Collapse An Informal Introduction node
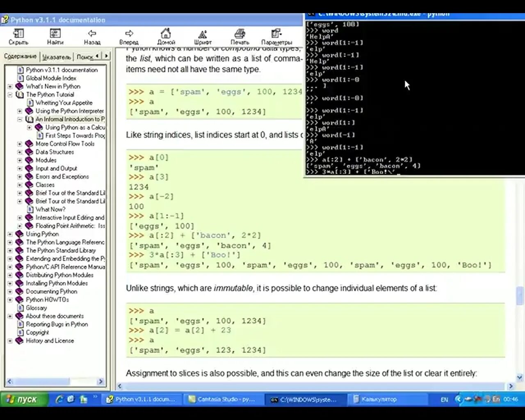 20,119
